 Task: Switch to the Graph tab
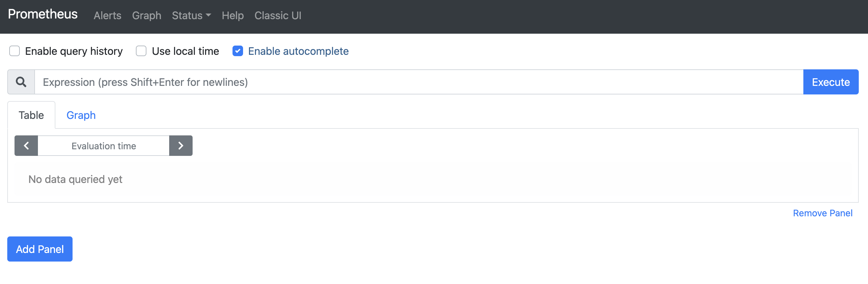(x=81, y=115)
